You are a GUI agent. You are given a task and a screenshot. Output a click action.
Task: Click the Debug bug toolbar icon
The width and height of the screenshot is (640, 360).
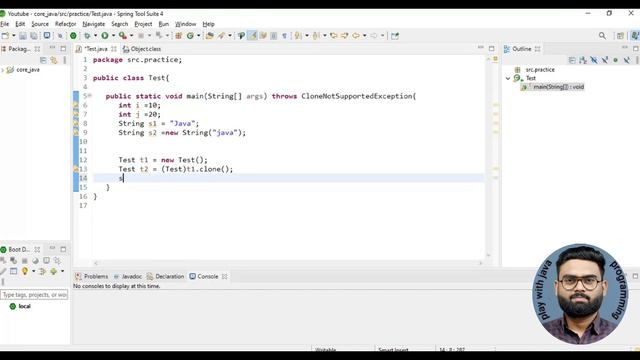(87, 36)
